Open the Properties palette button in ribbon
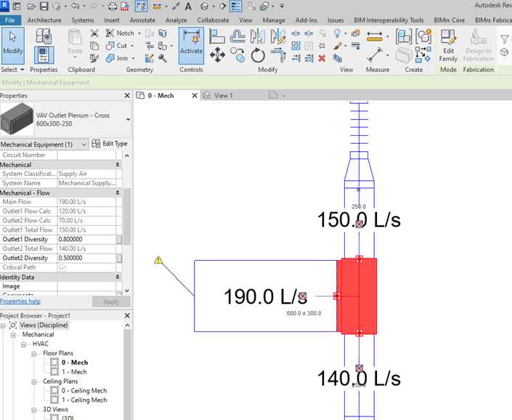The image size is (512, 420). (44, 55)
